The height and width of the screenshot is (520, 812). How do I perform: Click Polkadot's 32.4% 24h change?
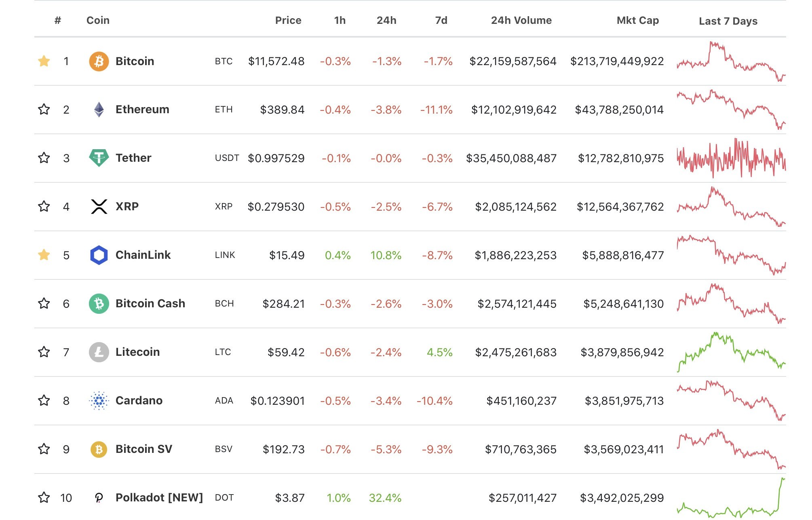click(385, 498)
